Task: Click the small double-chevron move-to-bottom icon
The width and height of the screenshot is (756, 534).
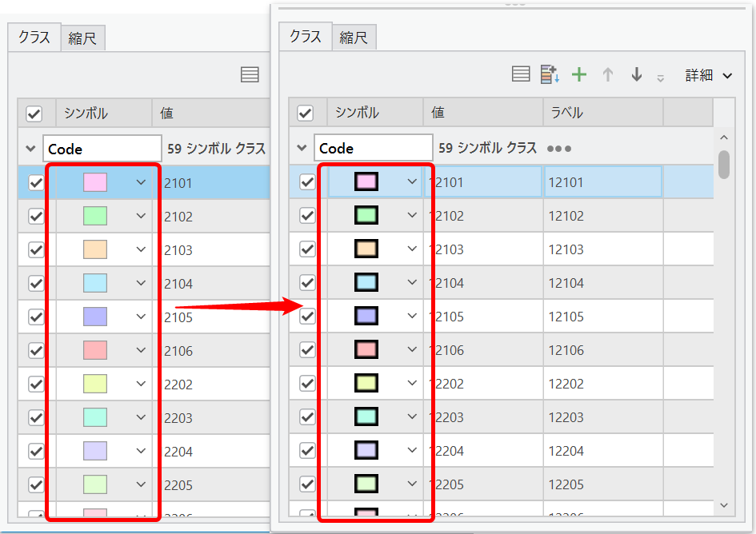Action: tap(661, 78)
